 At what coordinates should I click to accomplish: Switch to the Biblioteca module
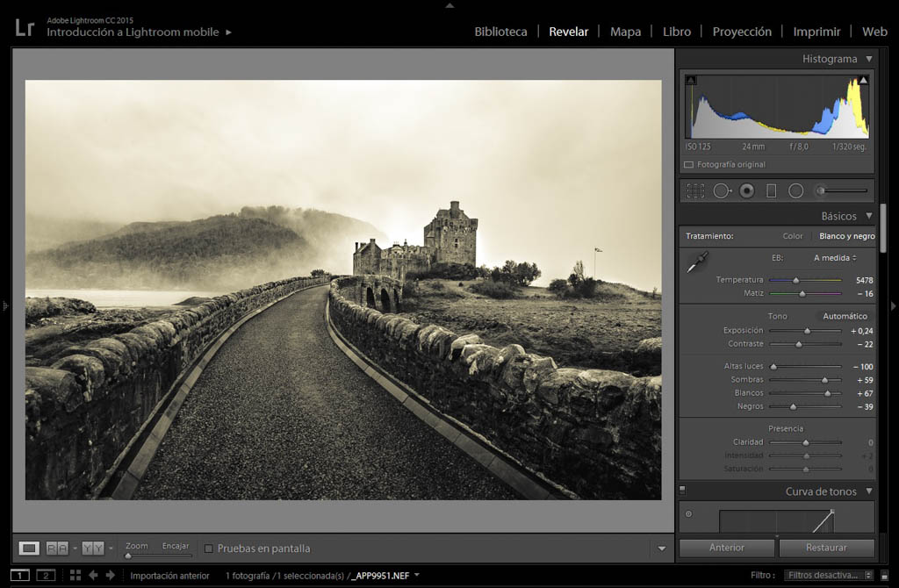coord(500,32)
